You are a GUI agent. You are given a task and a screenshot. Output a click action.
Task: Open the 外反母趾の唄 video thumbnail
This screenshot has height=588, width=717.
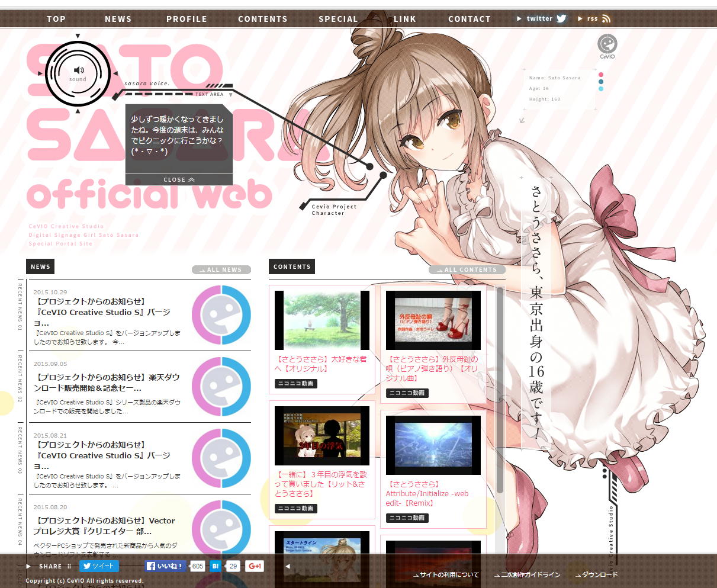point(433,320)
